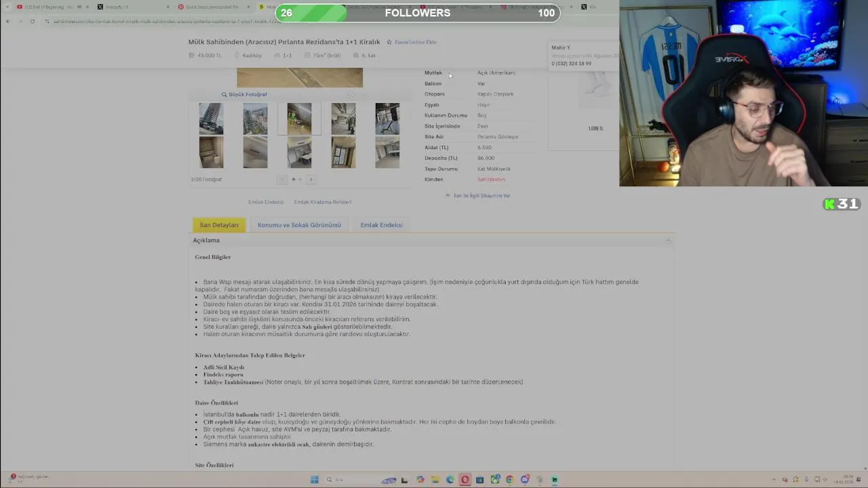Switch to İlan Detayları tab
868x488 pixels.
coord(219,225)
